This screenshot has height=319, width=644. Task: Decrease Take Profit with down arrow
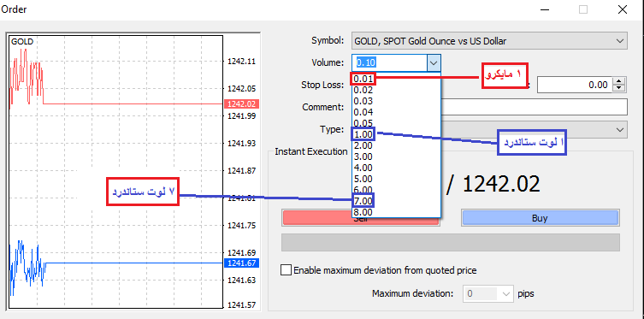coord(618,88)
